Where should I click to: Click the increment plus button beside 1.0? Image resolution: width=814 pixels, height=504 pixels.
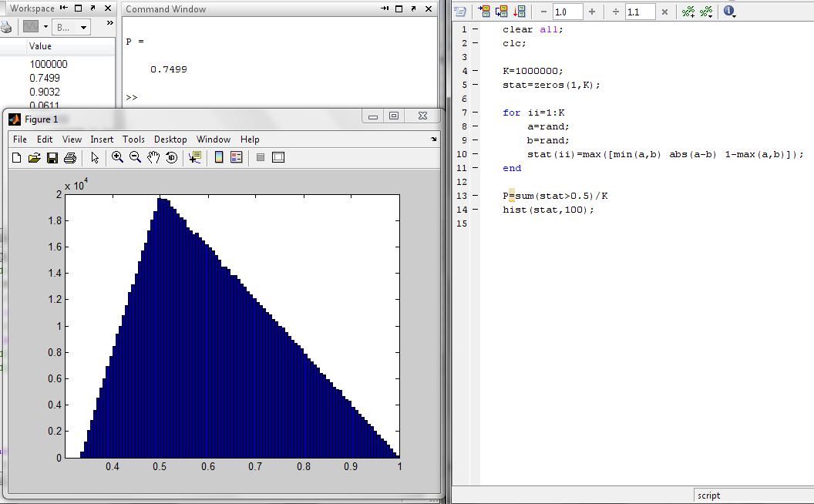pos(592,12)
